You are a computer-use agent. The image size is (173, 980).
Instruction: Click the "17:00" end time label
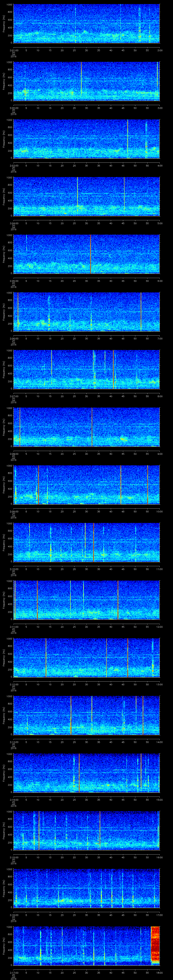tap(159, 915)
